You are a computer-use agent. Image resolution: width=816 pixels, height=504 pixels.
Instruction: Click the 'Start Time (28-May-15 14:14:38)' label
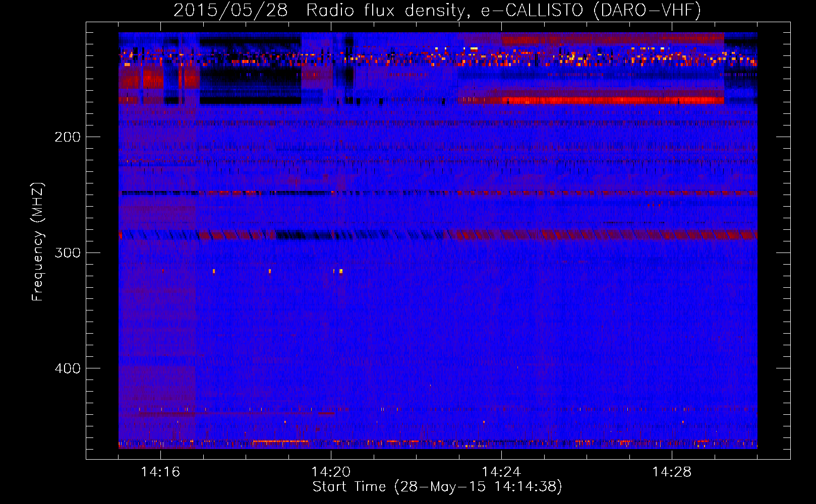pos(437,487)
